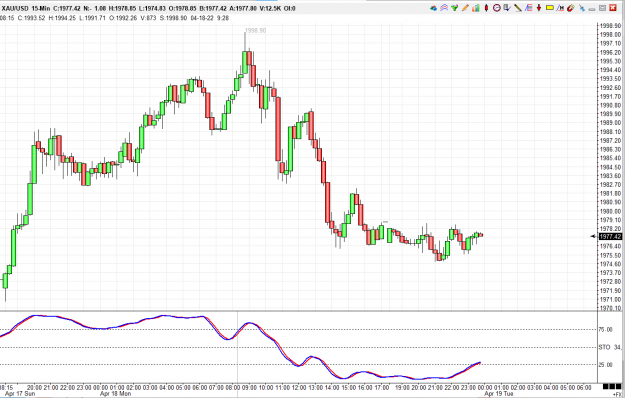Select the yellow rectangle highlight tool

[x=550, y=8]
